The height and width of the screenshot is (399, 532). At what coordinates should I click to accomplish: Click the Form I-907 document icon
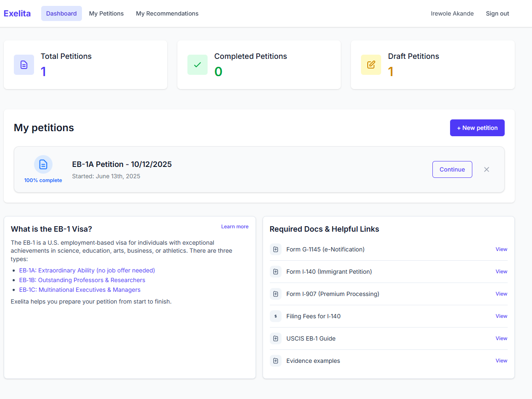276,294
